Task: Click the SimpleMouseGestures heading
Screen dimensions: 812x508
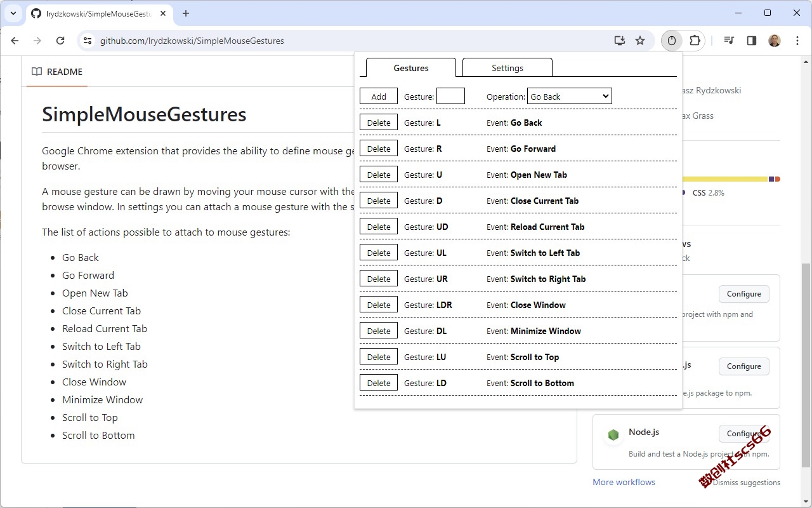Action: pyautogui.click(x=144, y=114)
